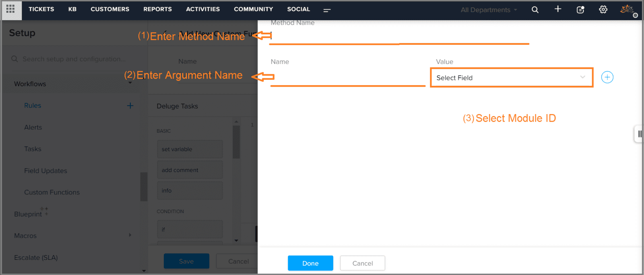
Task: Open the SOCIAL tab
Action: pos(298,9)
